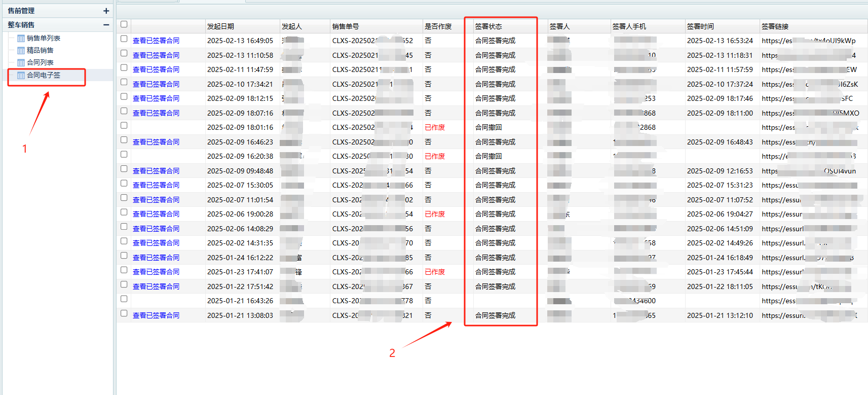Check the row dated 2025-02-13 16:49:05
This screenshot has width=868, height=395.
(x=124, y=39)
